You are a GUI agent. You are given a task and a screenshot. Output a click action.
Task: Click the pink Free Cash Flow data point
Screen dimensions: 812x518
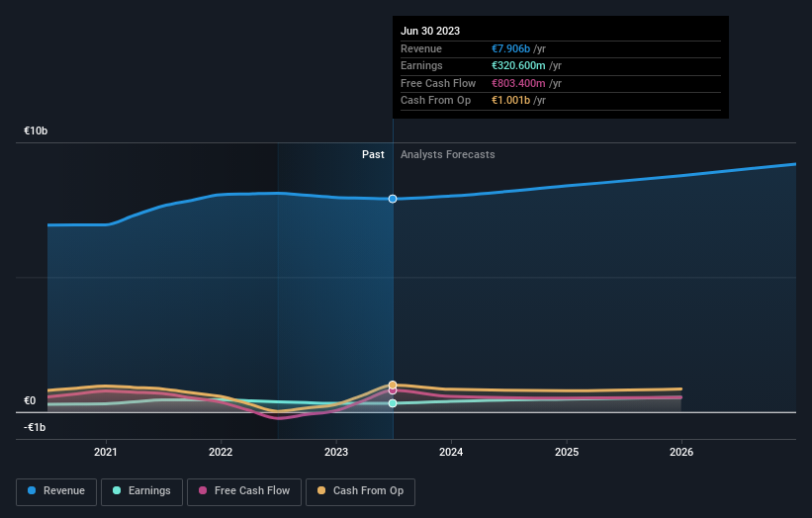click(393, 390)
